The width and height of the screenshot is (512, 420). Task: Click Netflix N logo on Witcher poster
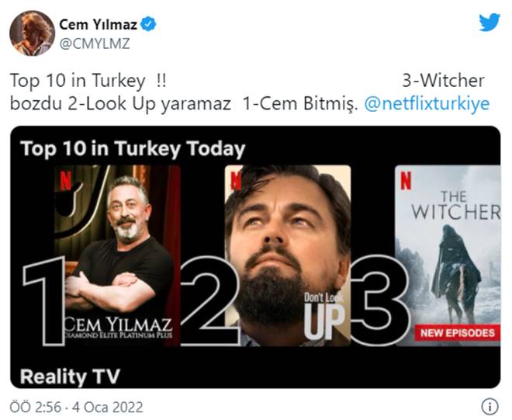pos(406,180)
